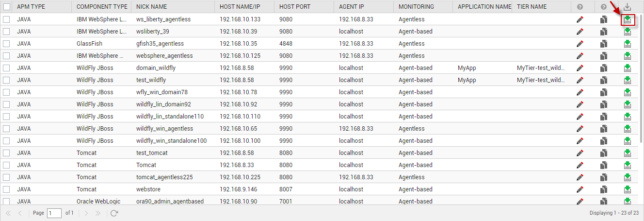Image resolution: width=644 pixels, height=221 pixels.
Task: Tick checkbox for tomcat_agentless225 row
Action: 6,177
